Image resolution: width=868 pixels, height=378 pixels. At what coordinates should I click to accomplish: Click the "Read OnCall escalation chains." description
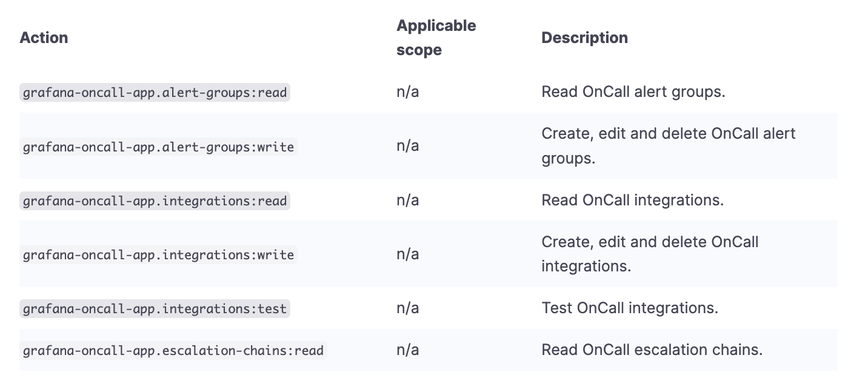pyautogui.click(x=652, y=350)
